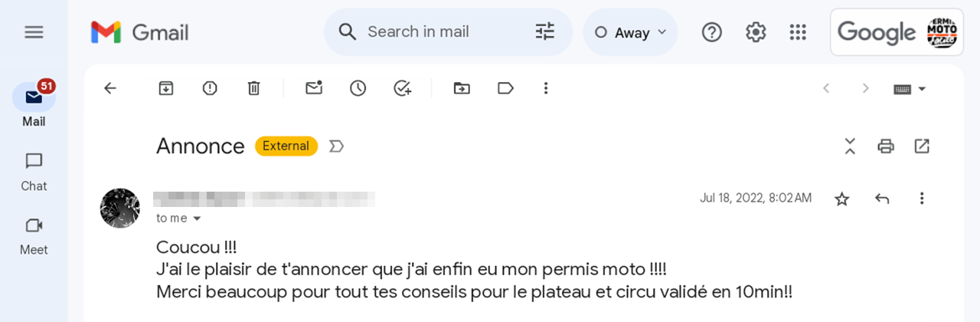Open Labels tag icon

(505, 88)
